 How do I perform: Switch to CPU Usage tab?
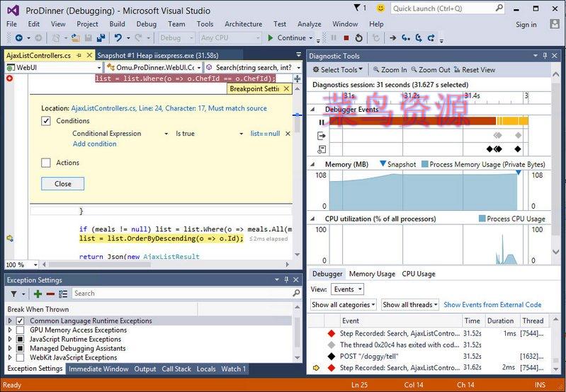click(x=419, y=274)
